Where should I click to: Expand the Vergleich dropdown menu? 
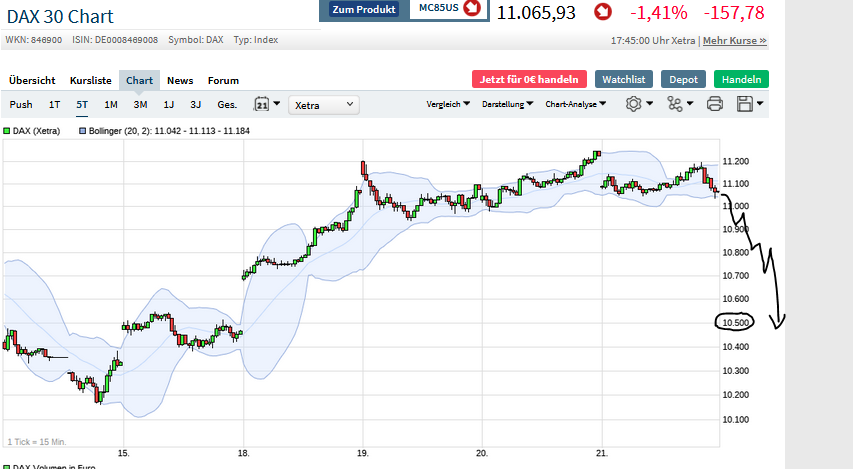tap(448, 104)
